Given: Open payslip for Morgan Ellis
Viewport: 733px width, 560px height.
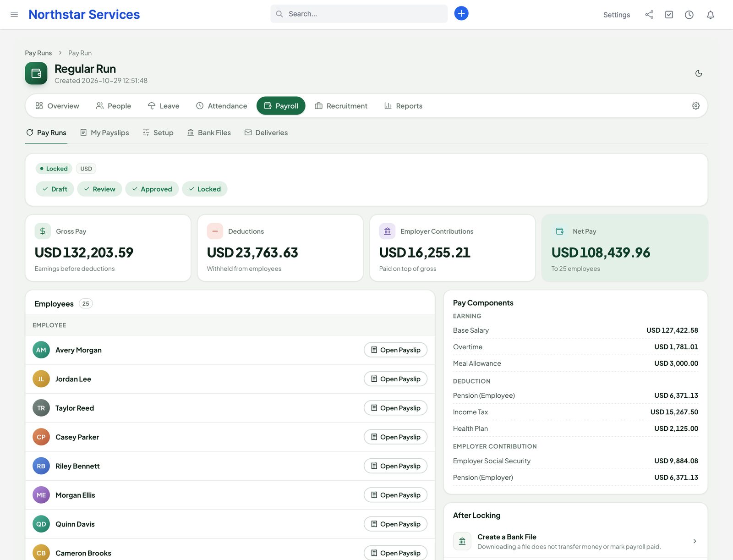Looking at the screenshot, I should [396, 495].
